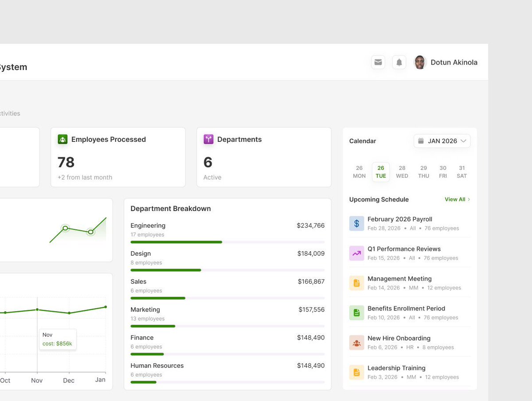This screenshot has height=401, width=532.
Task: Click the 13 employees text under Marketing
Action: 148,319
